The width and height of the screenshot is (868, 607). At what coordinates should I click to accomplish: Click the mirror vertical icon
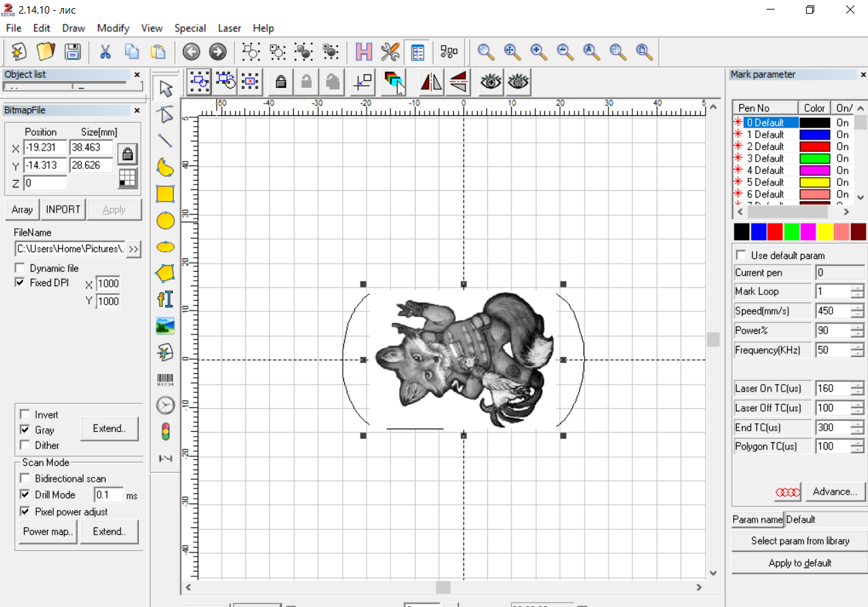coord(458,82)
